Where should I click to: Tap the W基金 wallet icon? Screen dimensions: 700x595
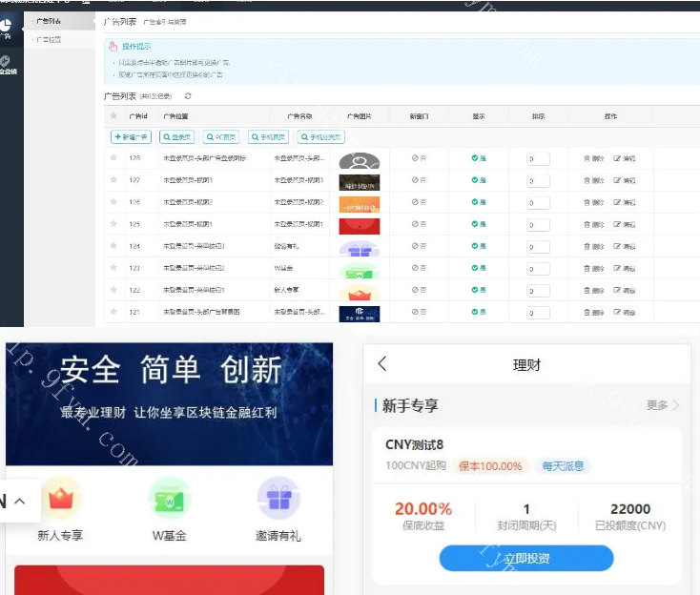[170, 499]
